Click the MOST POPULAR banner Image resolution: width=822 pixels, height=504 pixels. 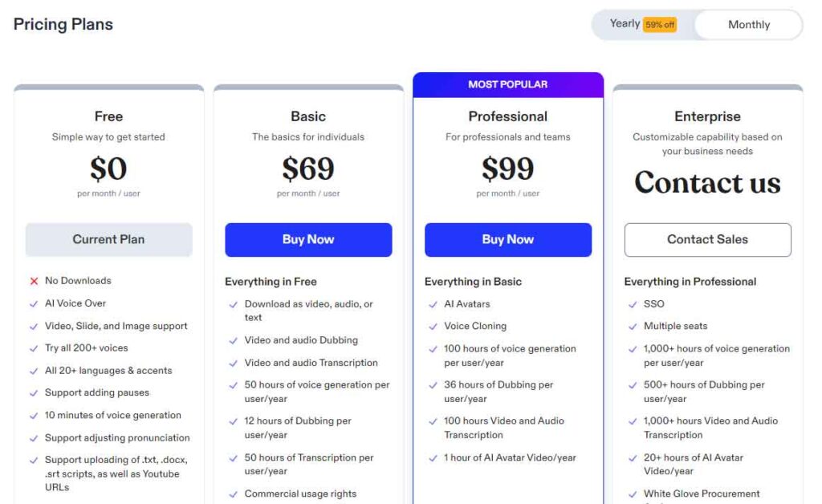tap(507, 84)
